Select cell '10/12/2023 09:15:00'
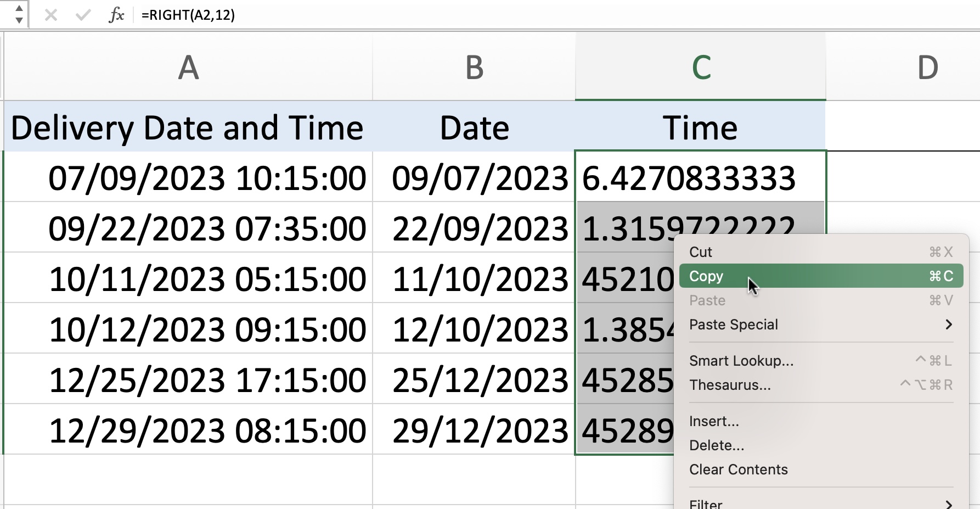 coord(188,329)
